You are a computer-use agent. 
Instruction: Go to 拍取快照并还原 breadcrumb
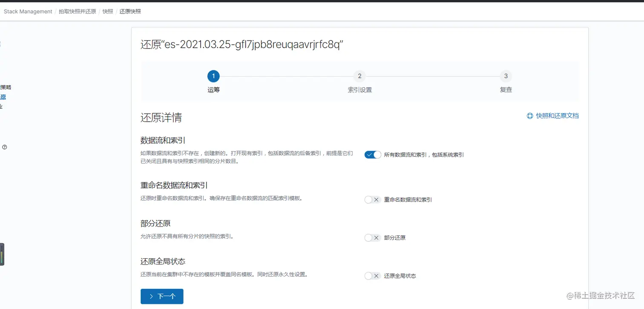coord(78,11)
